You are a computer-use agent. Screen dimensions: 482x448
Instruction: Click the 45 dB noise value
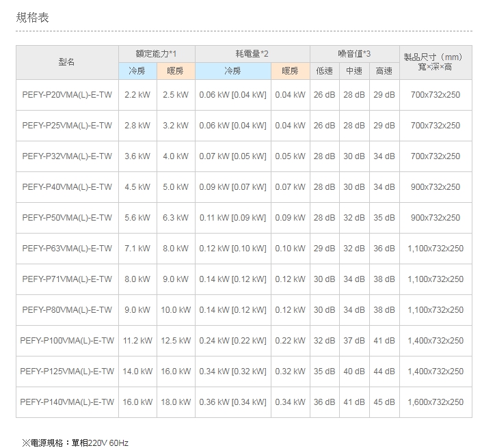pos(384,402)
